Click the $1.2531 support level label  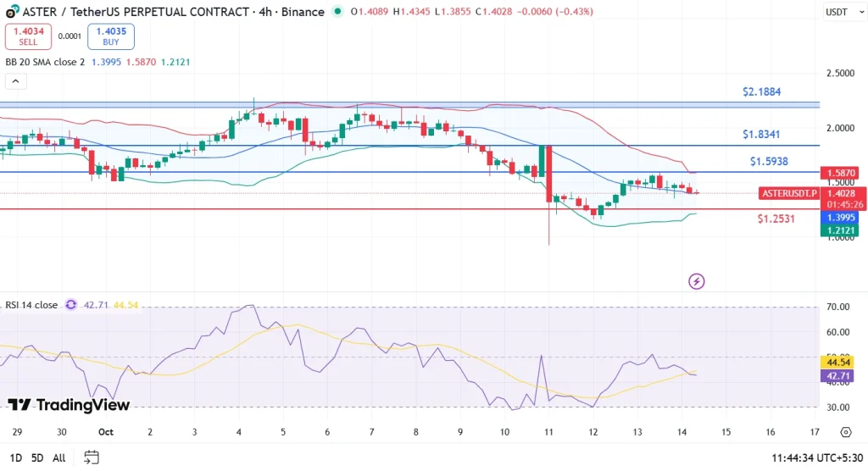(777, 219)
